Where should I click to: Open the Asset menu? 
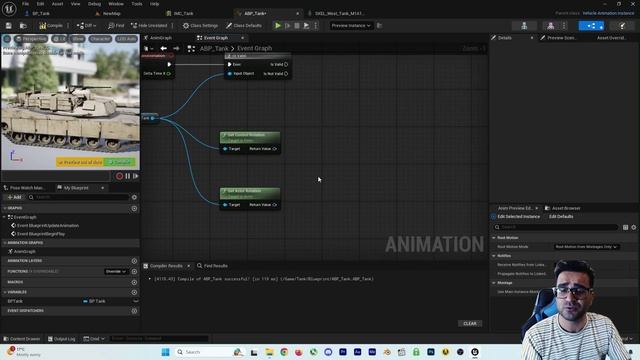[57, 4]
